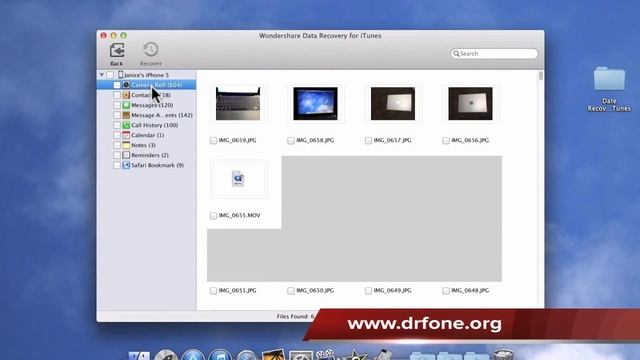
Task: Click the Notes category icon
Action: tap(126, 145)
